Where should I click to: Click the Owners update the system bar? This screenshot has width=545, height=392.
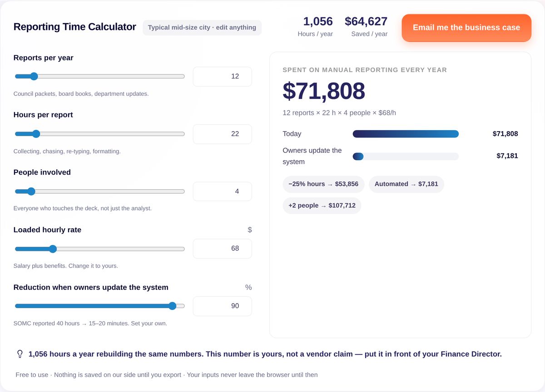point(406,157)
